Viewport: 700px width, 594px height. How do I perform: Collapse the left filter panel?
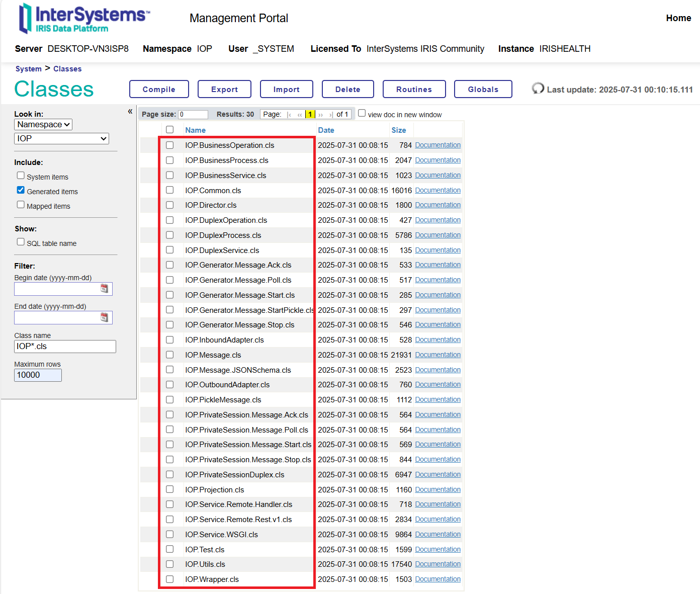130,112
